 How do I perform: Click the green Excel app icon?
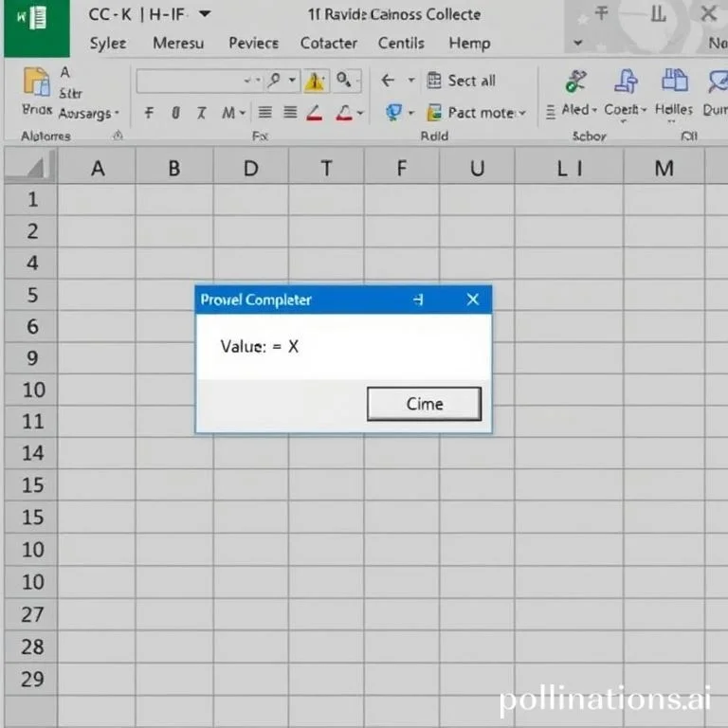pos(28,27)
